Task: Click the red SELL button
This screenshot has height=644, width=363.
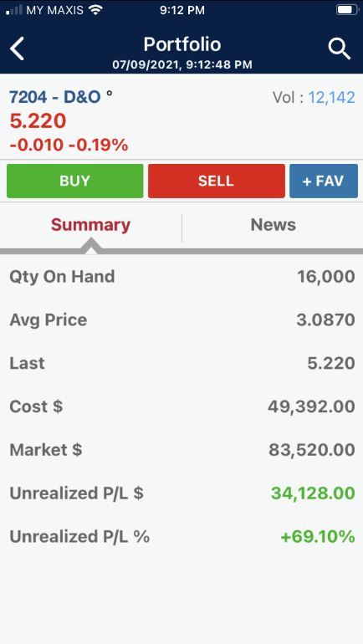Action: click(x=217, y=181)
